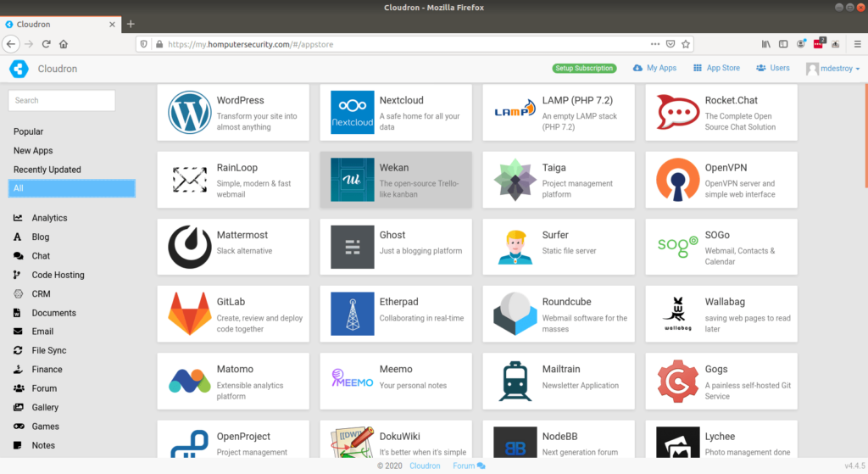The image size is (868, 474).
Task: Open the Mattermost circular logo
Action: point(189,247)
